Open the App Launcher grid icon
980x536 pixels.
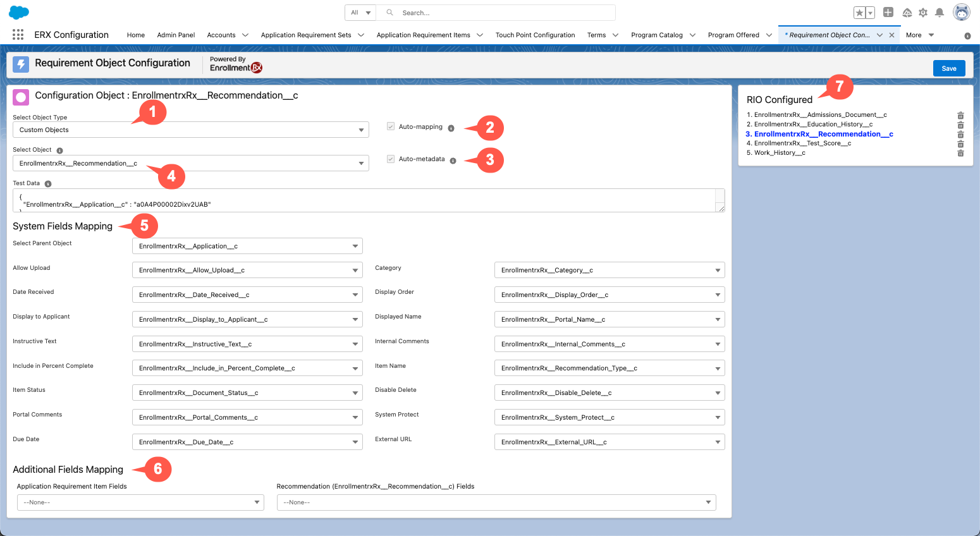point(18,35)
